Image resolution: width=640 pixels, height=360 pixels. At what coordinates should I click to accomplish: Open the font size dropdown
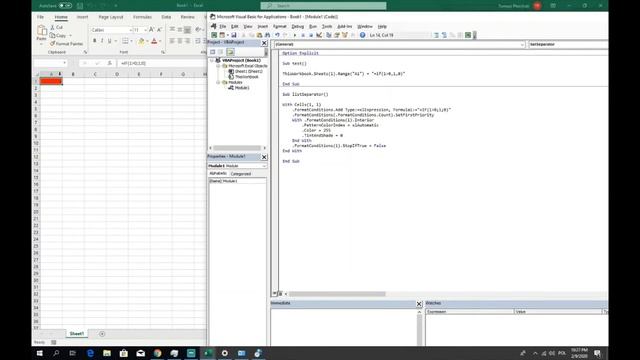tap(146, 30)
